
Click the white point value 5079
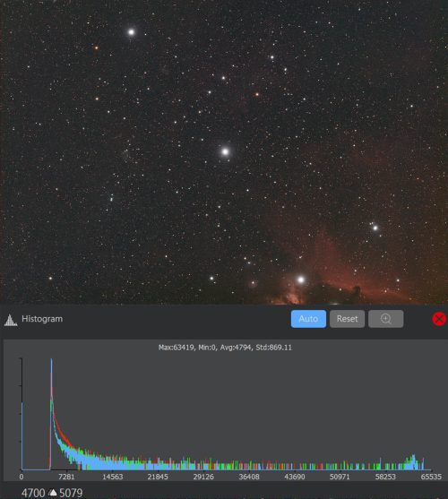click(71, 493)
